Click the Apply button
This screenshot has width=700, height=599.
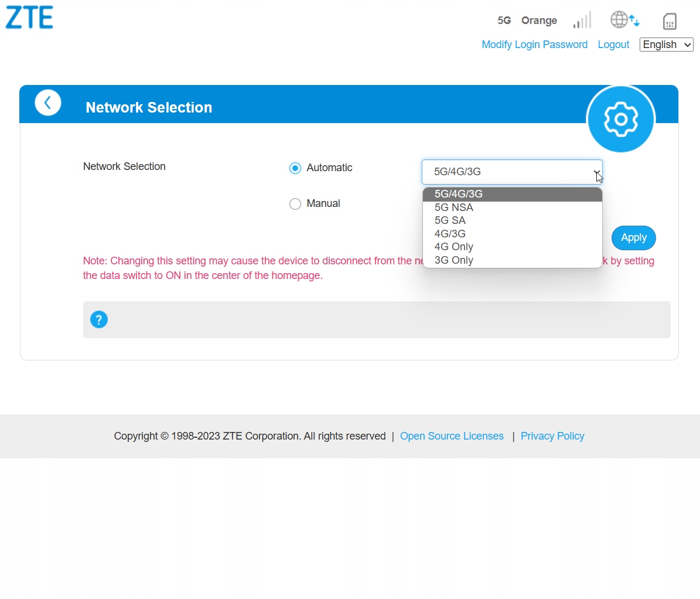point(633,237)
